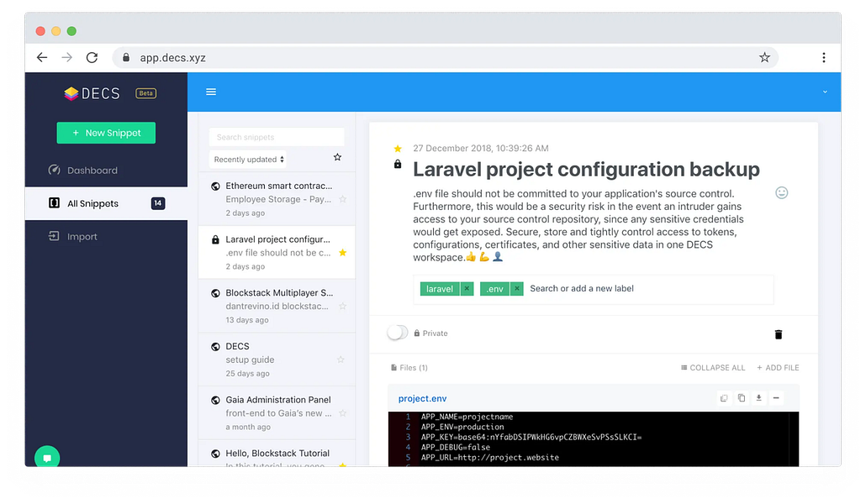Open the Ethereum smart contract snippet
The image size is (866, 504).
point(276,199)
